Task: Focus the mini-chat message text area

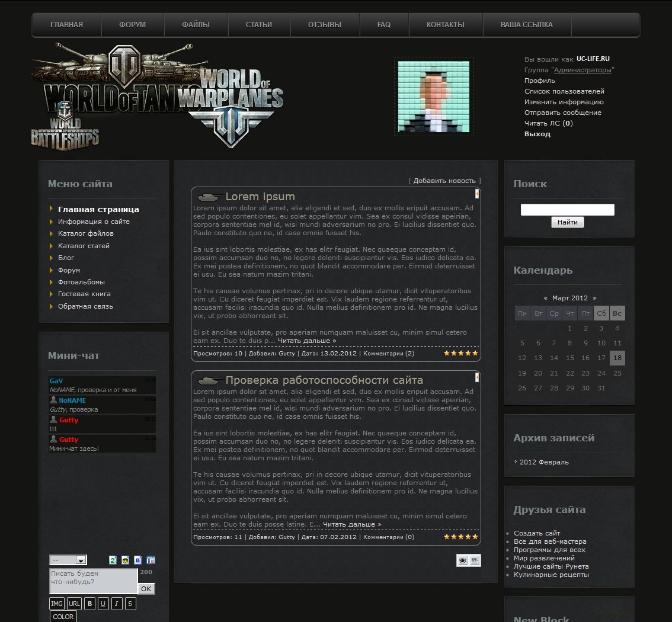Action: click(x=94, y=581)
